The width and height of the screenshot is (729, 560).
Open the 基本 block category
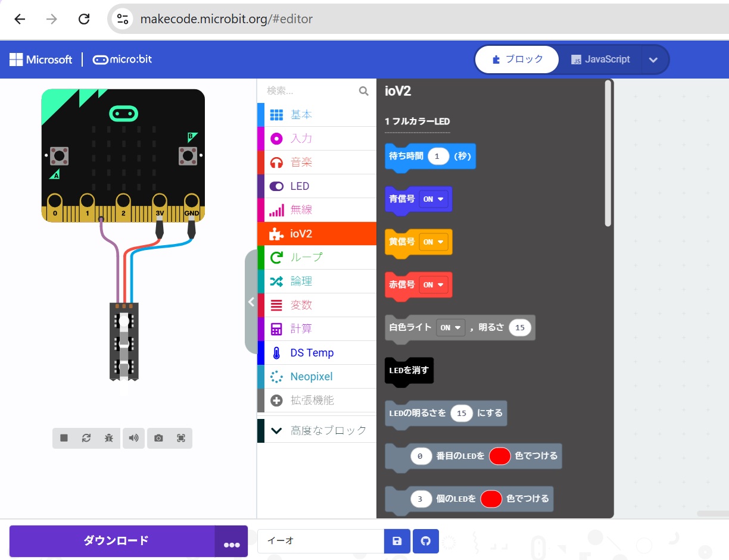tap(301, 115)
